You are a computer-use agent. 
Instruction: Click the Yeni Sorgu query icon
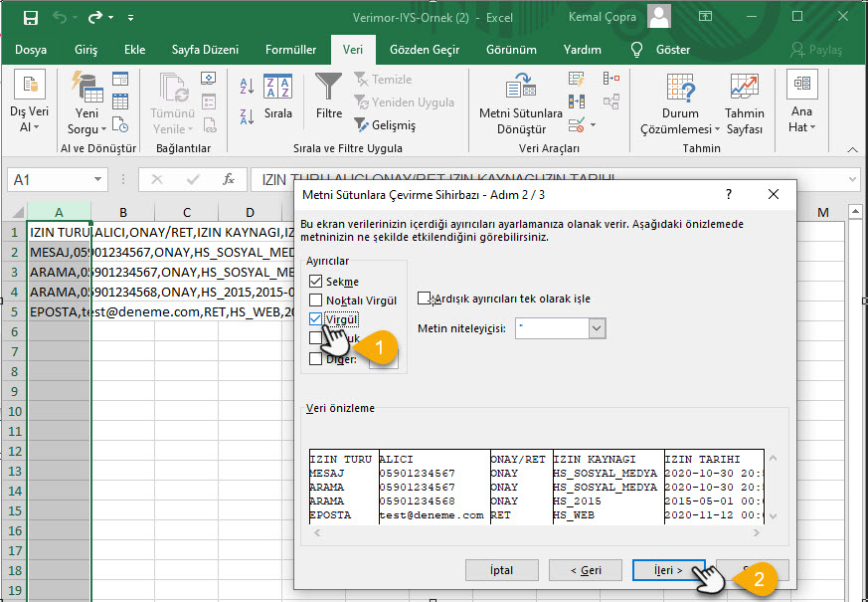pos(87,87)
